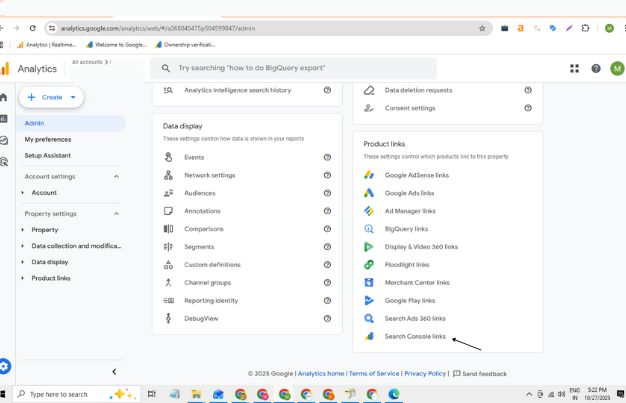Click the Merchant Center links icon

click(x=369, y=282)
